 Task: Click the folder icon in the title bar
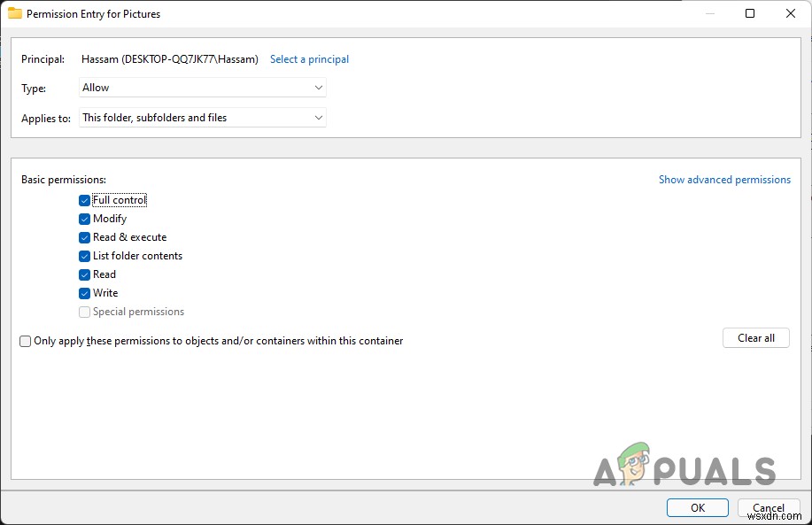17,13
